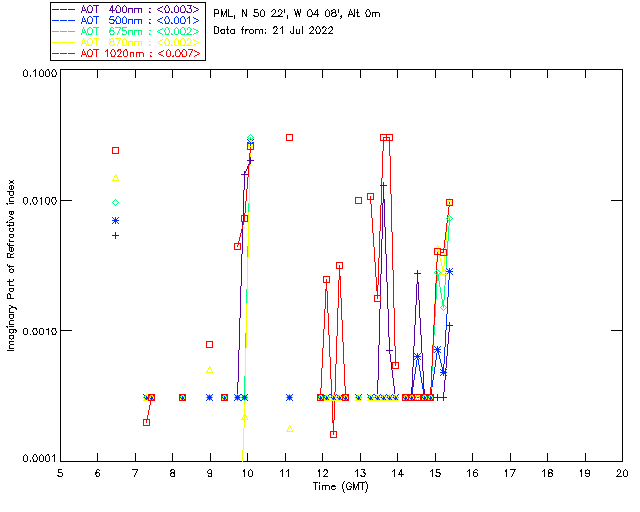Image resolution: width=640 pixels, height=512 pixels.
Task: Click the x-axis tick label 7
Action: [x=135, y=473]
